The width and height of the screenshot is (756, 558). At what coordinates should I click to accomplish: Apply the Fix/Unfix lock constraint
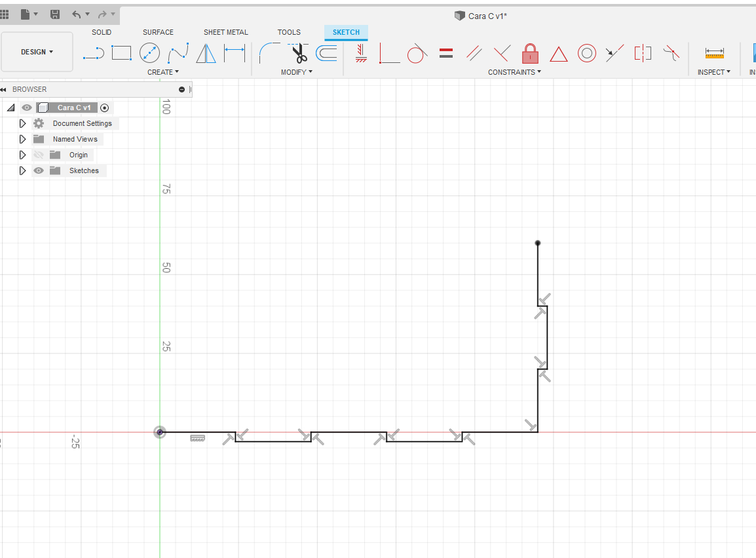530,53
